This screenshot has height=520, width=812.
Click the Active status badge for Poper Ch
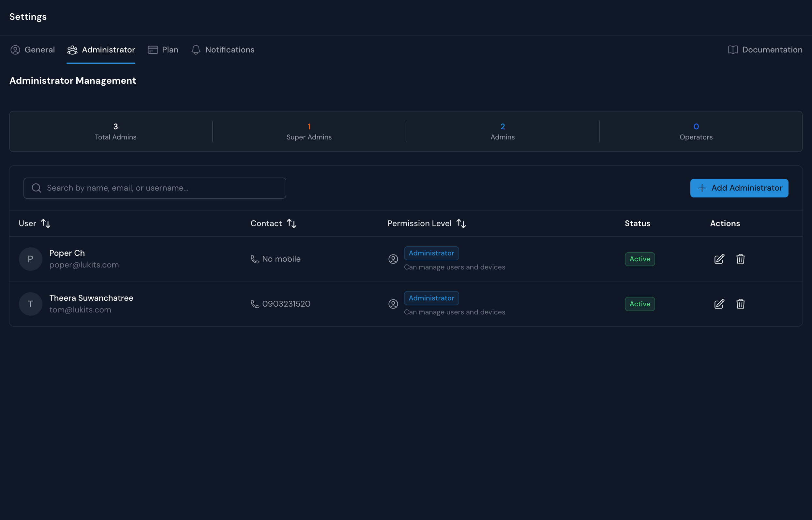point(640,259)
